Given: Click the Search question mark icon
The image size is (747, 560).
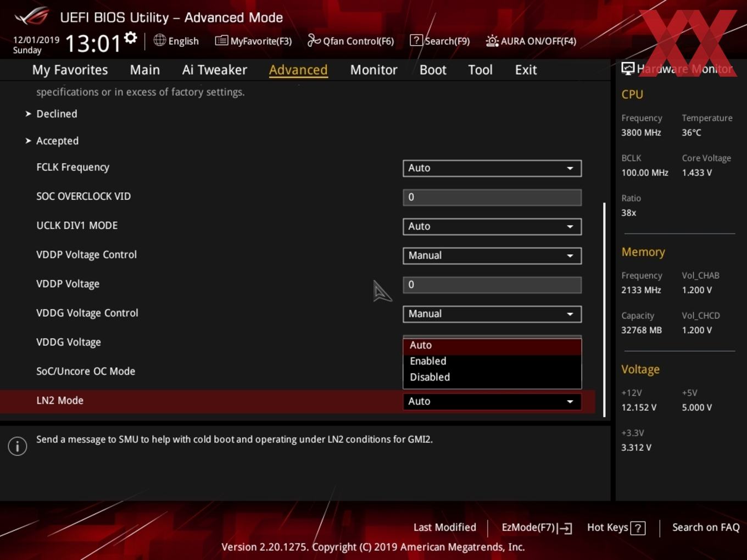Looking at the screenshot, I should pos(416,41).
